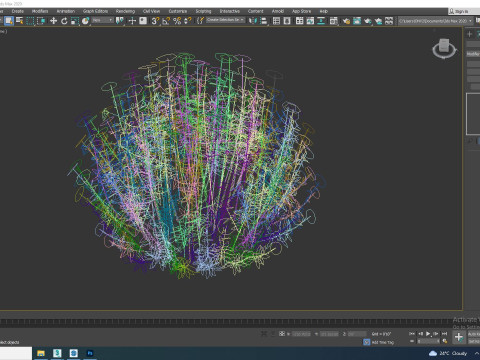The image size is (480, 360).
Task: Open Rendered Frame Window
Action: tap(357, 21)
